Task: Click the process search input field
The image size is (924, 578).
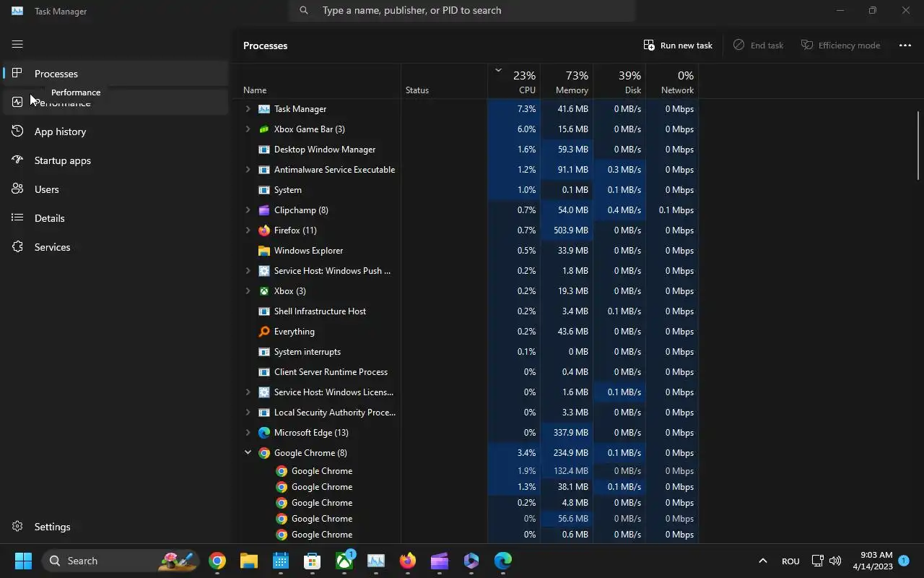Action: [462, 10]
